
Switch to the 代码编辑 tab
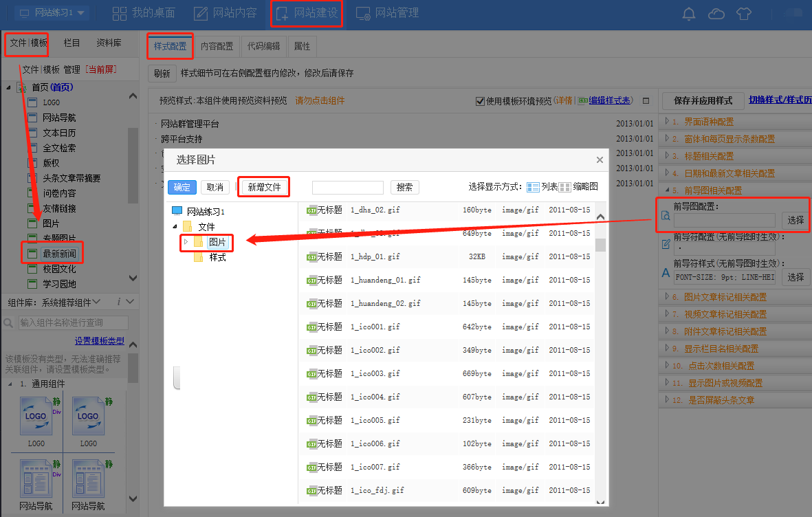tap(263, 47)
